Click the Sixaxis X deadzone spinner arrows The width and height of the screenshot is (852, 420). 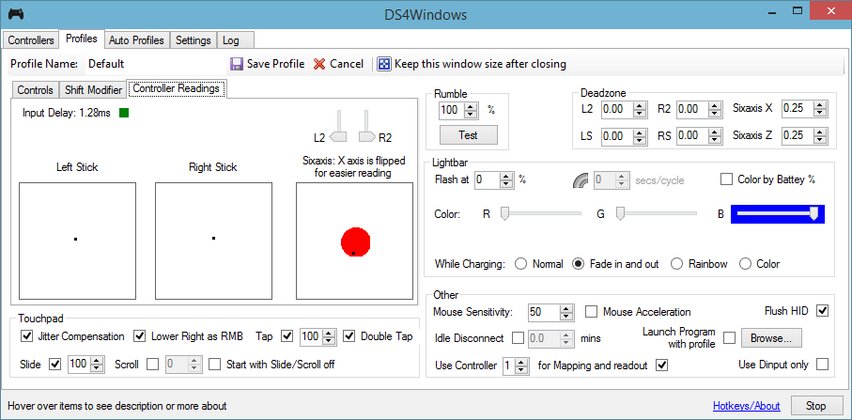(x=820, y=108)
